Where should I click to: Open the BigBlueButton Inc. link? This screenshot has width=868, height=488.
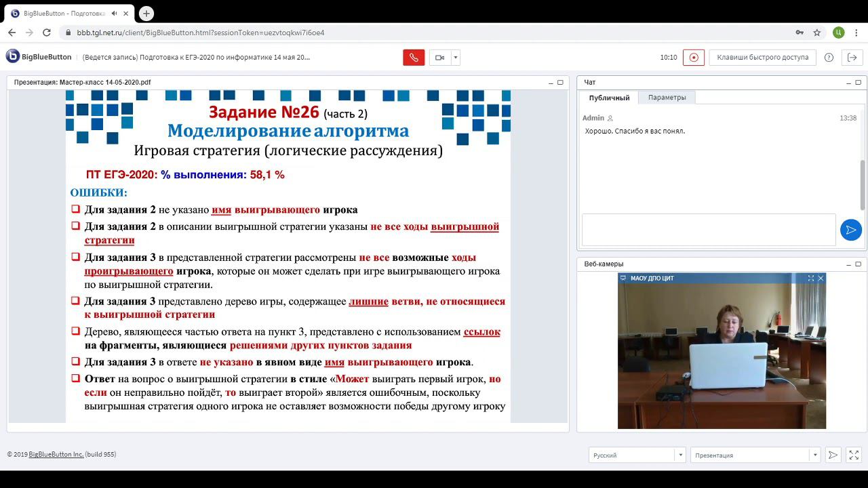[56, 454]
